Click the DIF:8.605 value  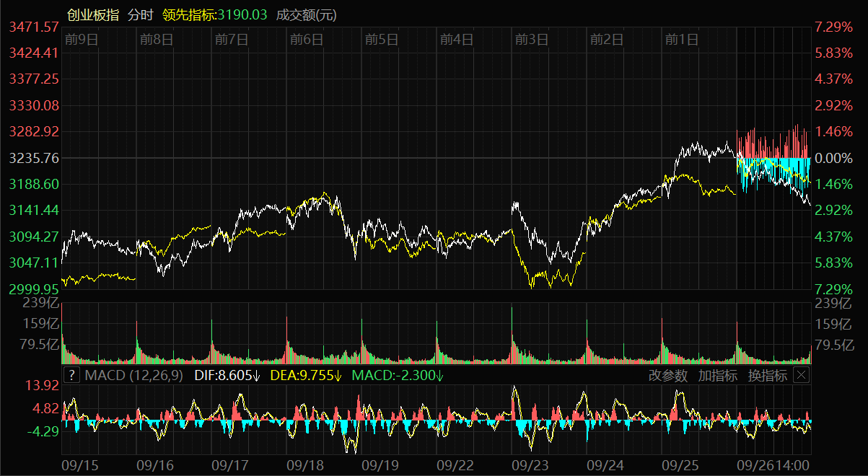click(x=227, y=375)
